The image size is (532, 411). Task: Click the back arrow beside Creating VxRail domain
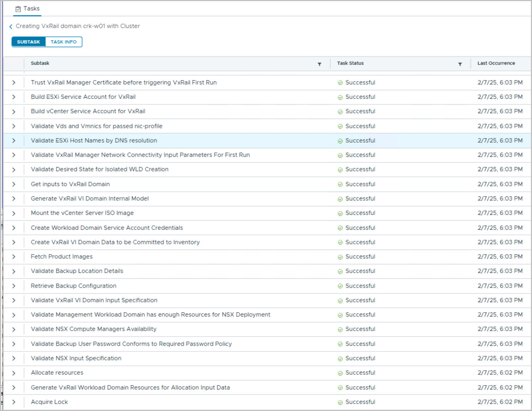click(x=11, y=27)
